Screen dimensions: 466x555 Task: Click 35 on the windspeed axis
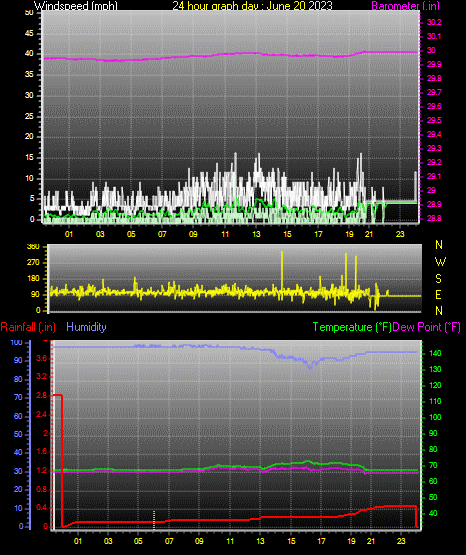point(29,74)
